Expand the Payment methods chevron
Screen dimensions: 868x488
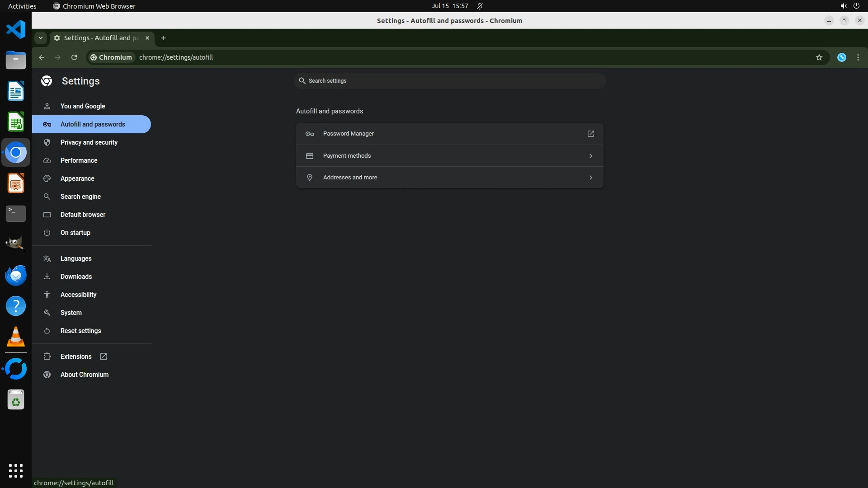click(590, 156)
